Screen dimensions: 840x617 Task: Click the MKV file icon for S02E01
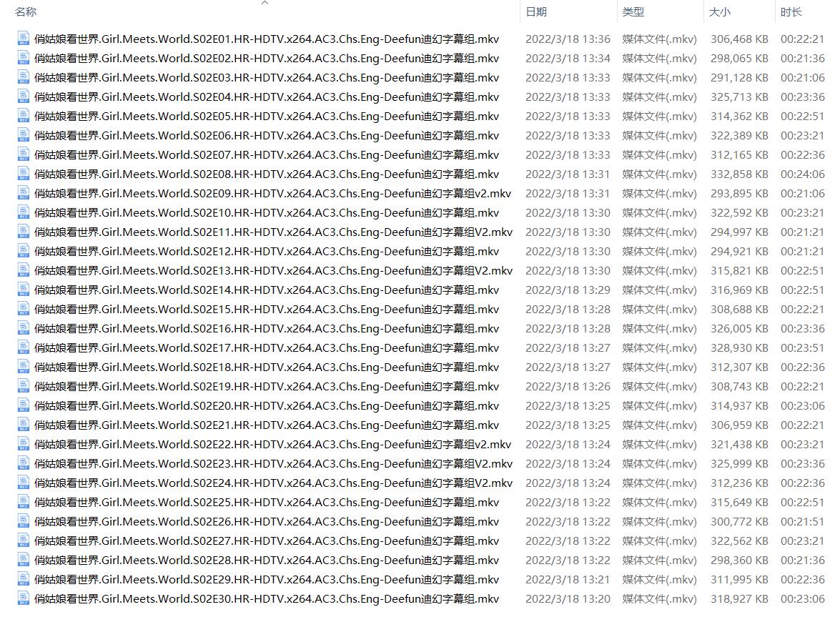click(24, 39)
